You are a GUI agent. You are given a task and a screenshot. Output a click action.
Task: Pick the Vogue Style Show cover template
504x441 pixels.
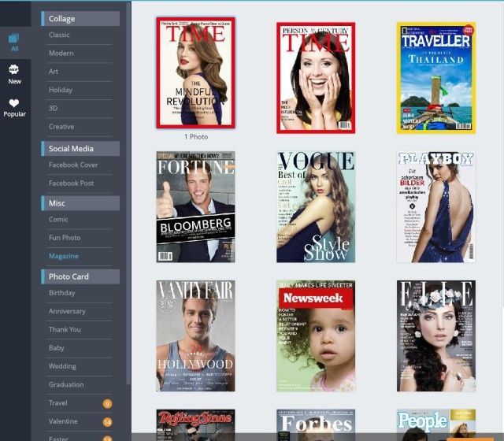tap(316, 207)
